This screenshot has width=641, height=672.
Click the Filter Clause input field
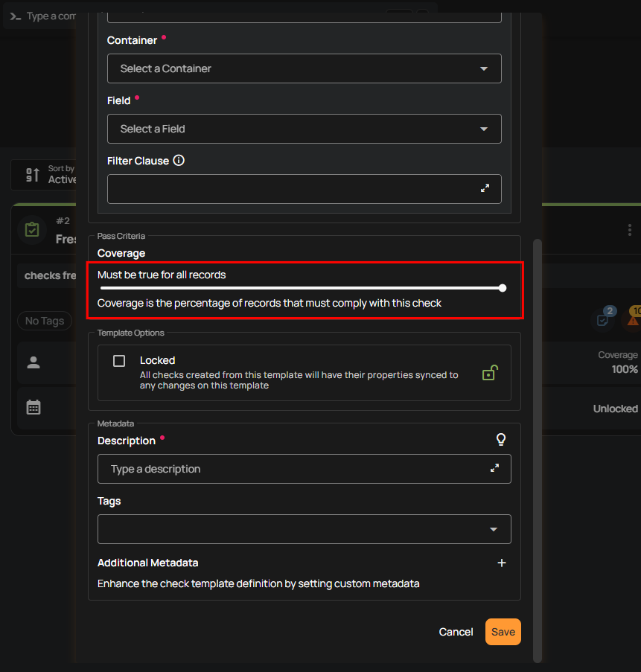[290, 189]
